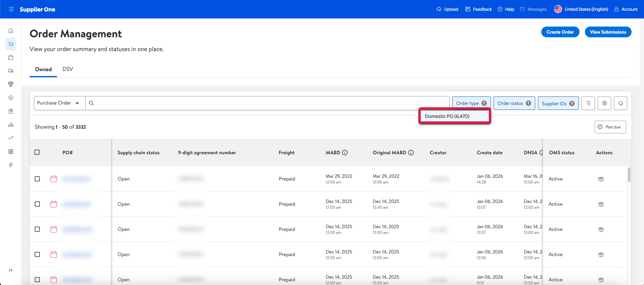Switch to the DSV tab
644x285 pixels.
click(67, 69)
